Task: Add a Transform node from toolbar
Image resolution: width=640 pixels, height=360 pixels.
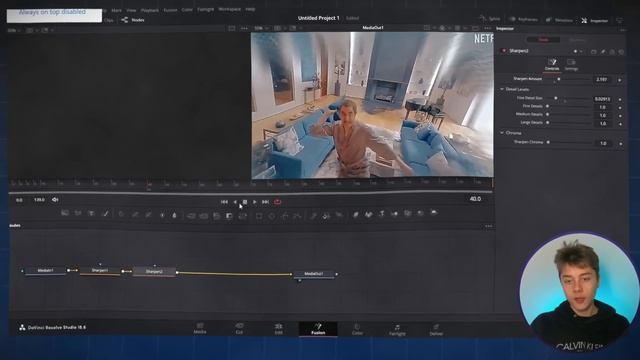Action: coord(242,216)
